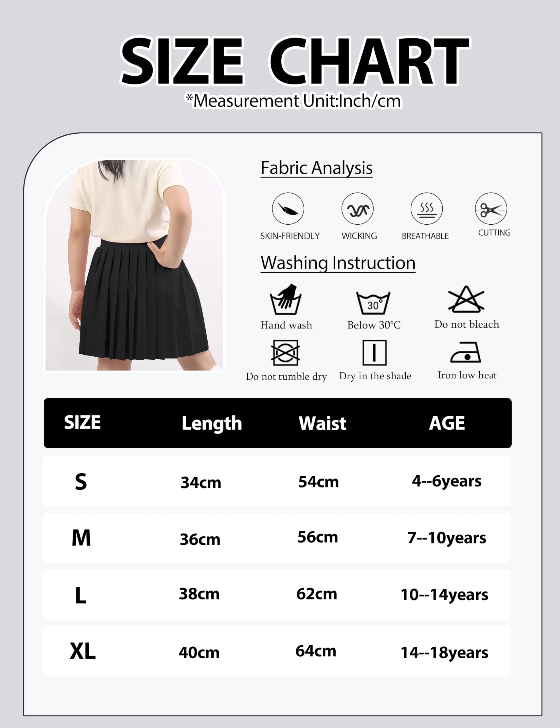
Task: Click the Length column header
Action: tap(212, 423)
